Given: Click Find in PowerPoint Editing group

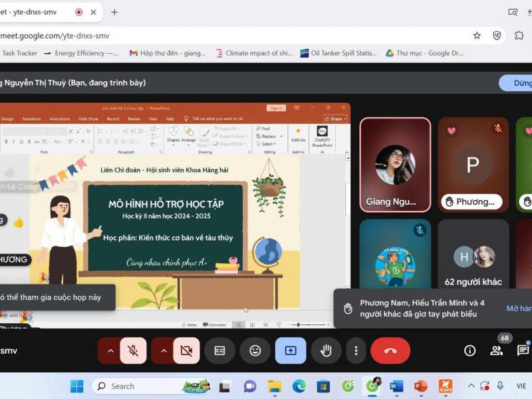Looking at the screenshot, I should (x=263, y=128).
